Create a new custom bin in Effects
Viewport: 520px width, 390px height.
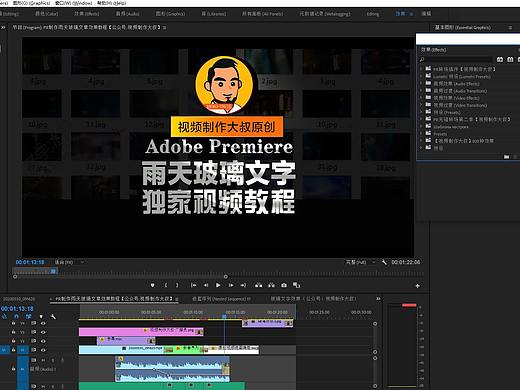click(x=506, y=157)
